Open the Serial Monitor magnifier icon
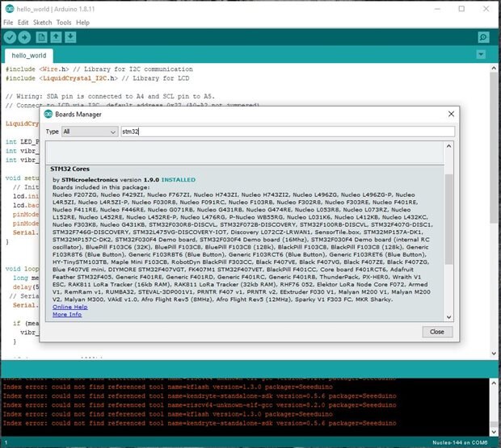 (x=483, y=37)
